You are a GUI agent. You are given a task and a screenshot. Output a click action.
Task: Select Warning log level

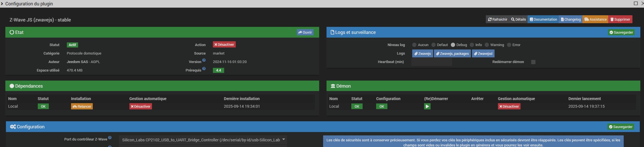[487, 45]
